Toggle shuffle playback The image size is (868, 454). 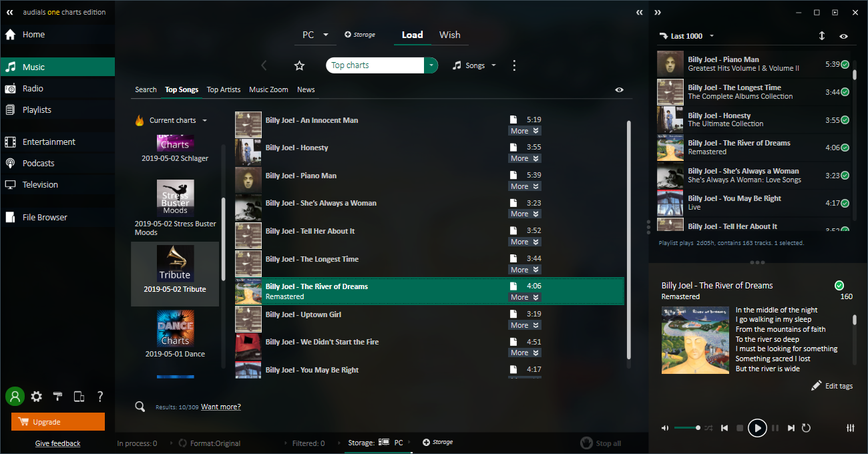pos(708,428)
